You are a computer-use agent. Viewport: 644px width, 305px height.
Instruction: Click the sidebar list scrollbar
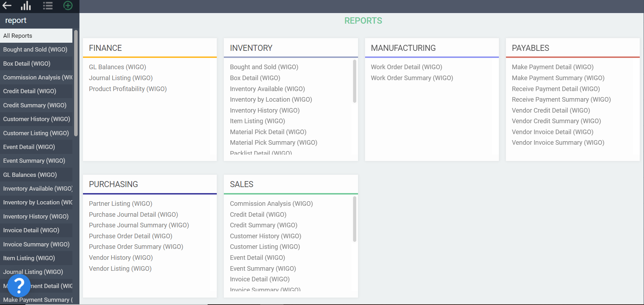click(76, 83)
